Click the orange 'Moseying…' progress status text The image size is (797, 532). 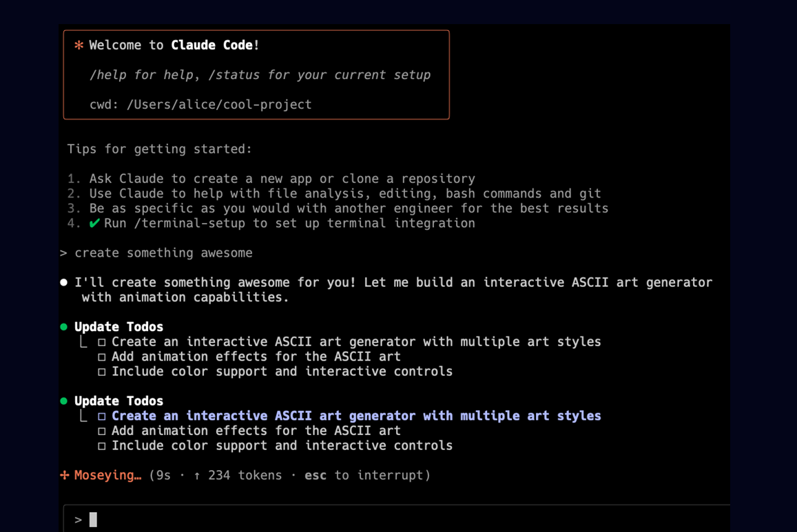[x=107, y=476]
